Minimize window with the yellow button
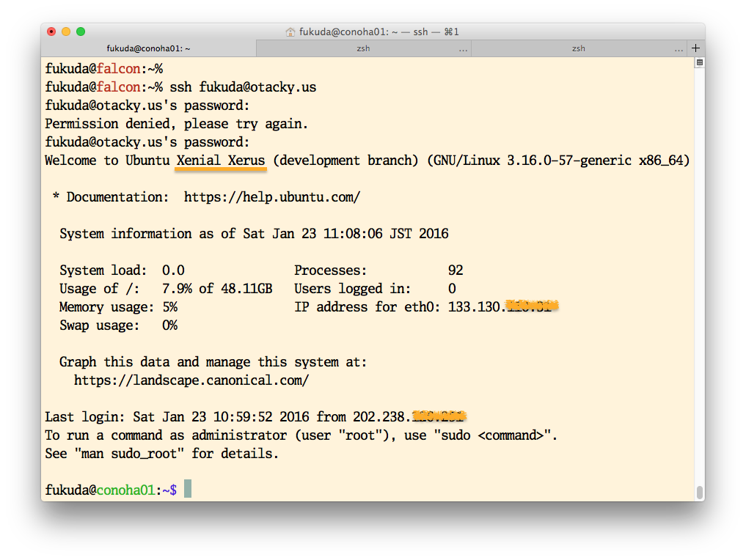 pos(66,32)
